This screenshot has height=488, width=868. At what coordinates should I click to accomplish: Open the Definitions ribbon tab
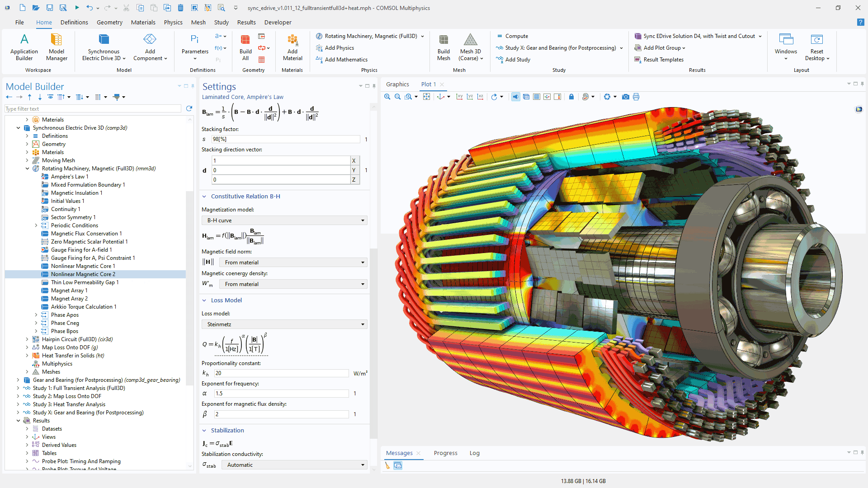click(x=74, y=22)
